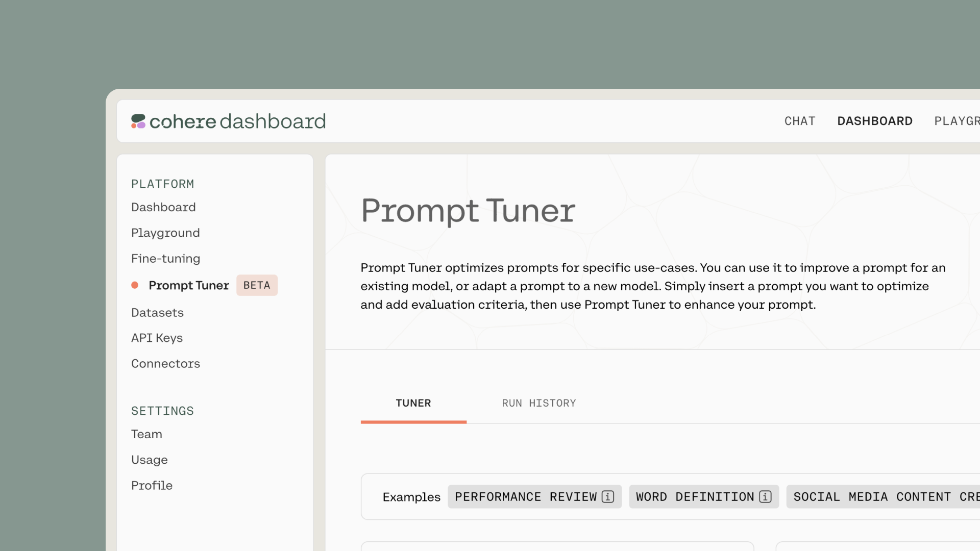Select the Prompt Tuner sidebar item
Screen dimensions: 980x551
pyautogui.click(x=188, y=285)
